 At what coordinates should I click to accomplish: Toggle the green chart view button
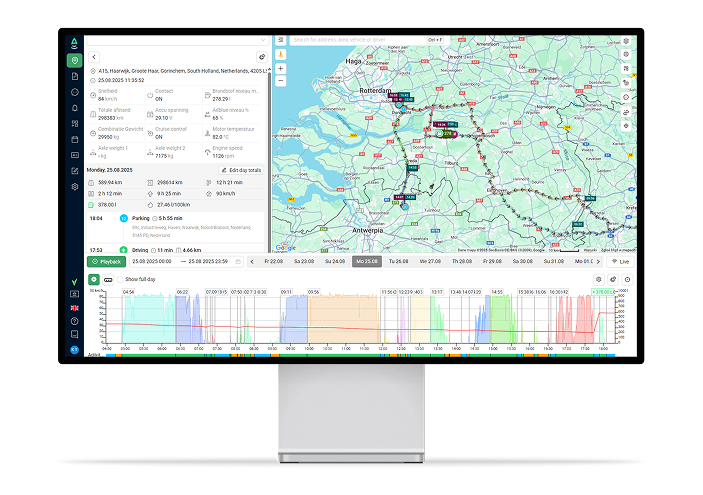pos(94,279)
